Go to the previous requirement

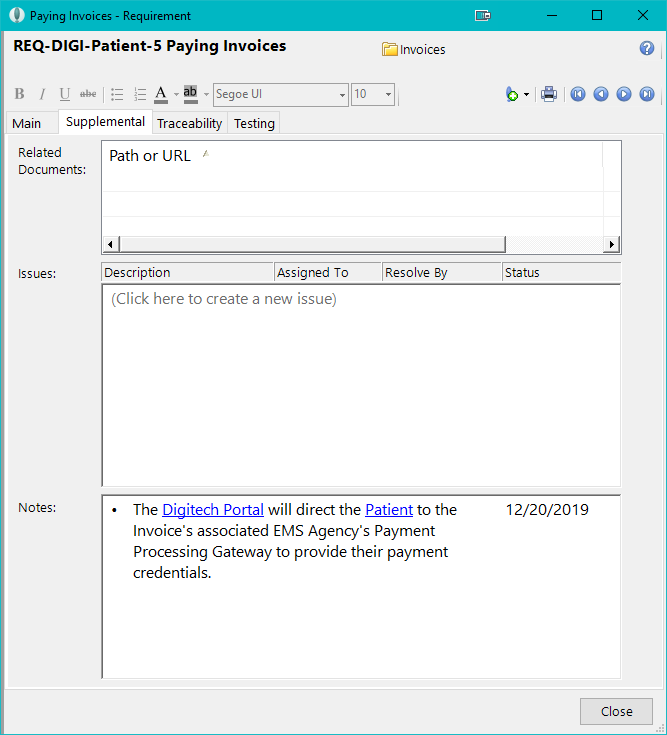[601, 94]
